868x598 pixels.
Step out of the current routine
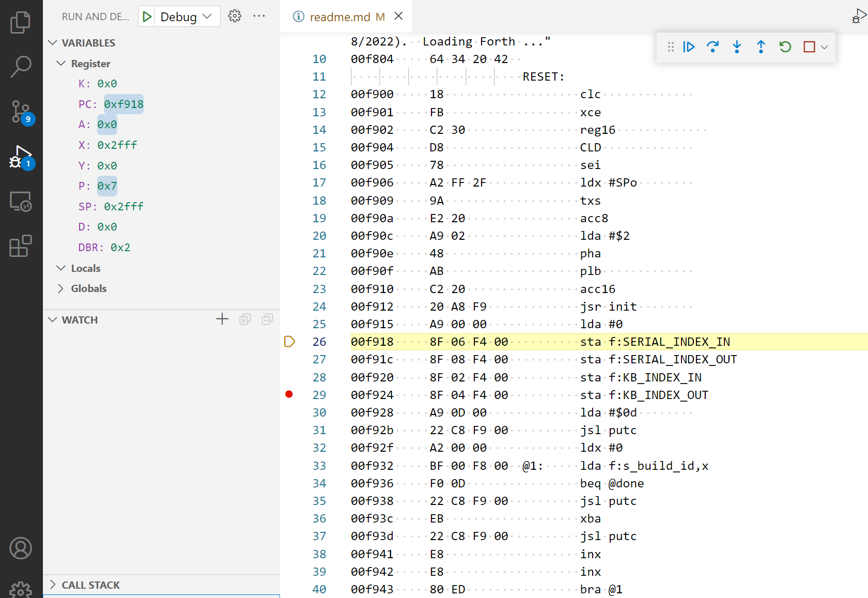coord(761,47)
